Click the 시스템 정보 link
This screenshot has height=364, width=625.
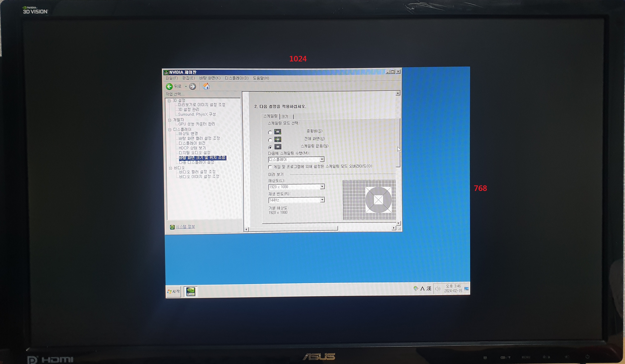185,227
